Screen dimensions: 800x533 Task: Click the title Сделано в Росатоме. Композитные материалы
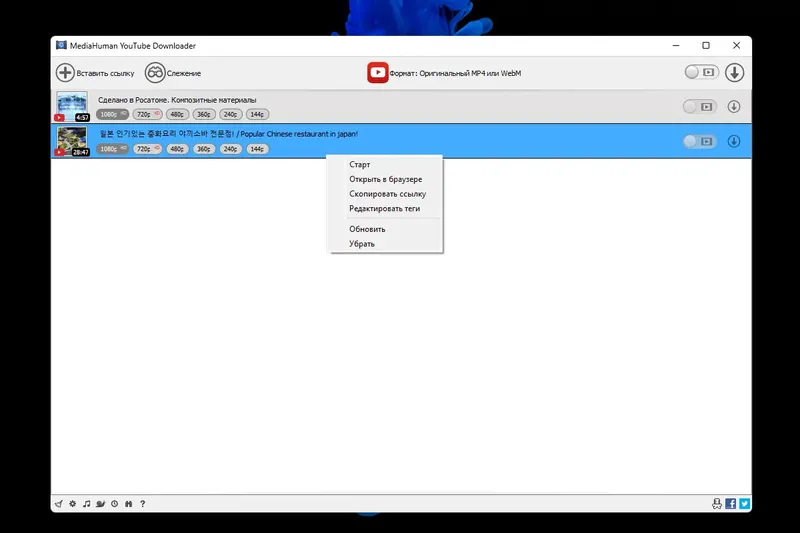(177, 100)
